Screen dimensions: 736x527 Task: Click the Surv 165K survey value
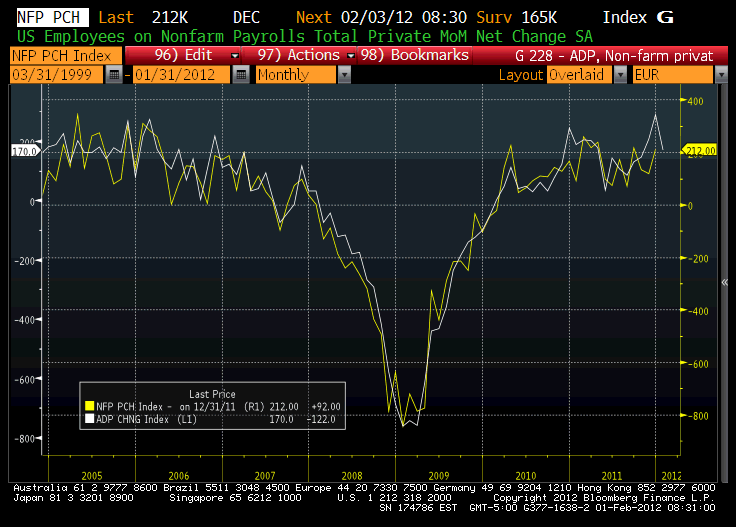point(516,17)
